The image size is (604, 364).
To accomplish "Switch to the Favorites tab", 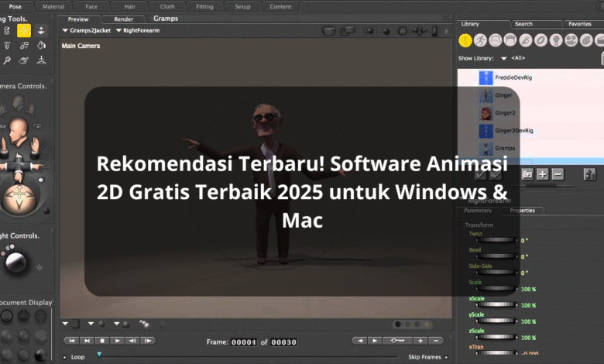I will (580, 24).
